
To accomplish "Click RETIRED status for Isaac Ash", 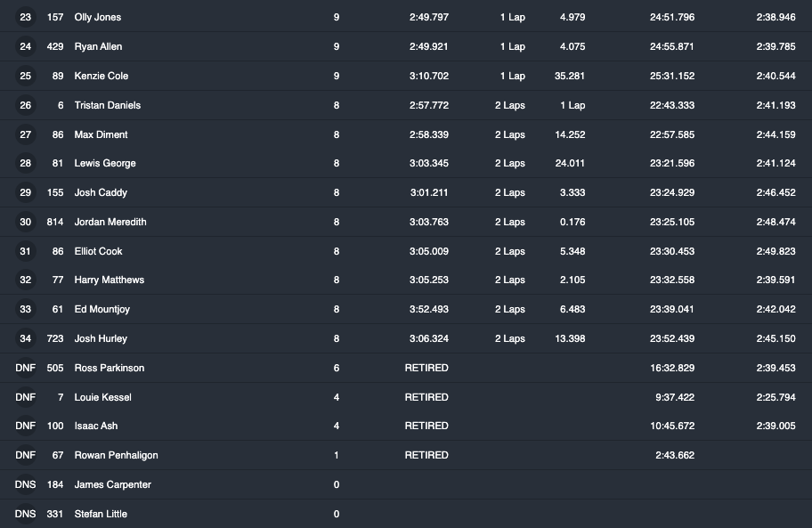I will coord(426,426).
